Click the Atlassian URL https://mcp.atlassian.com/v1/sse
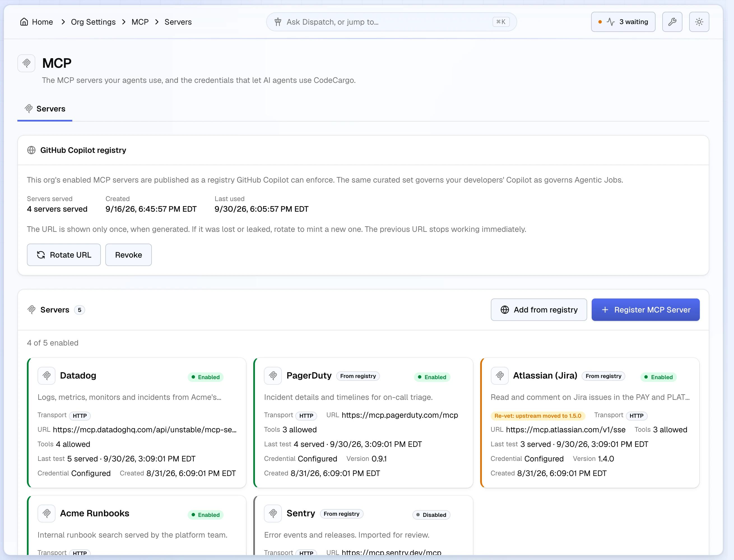 click(566, 430)
